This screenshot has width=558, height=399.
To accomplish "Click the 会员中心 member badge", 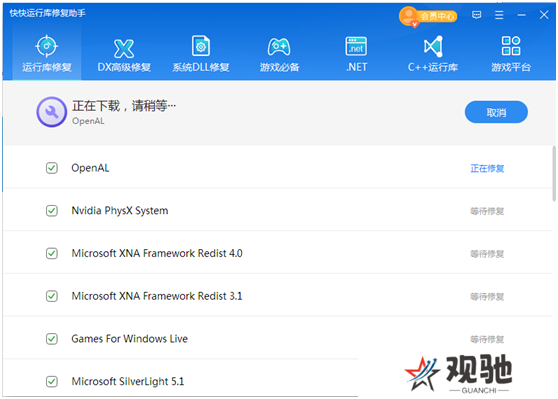I will point(428,16).
